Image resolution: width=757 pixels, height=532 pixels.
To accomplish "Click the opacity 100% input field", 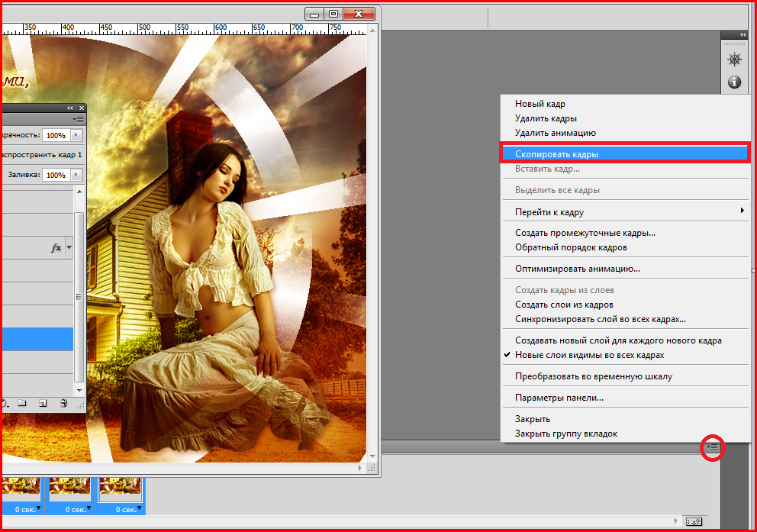I will (x=56, y=135).
